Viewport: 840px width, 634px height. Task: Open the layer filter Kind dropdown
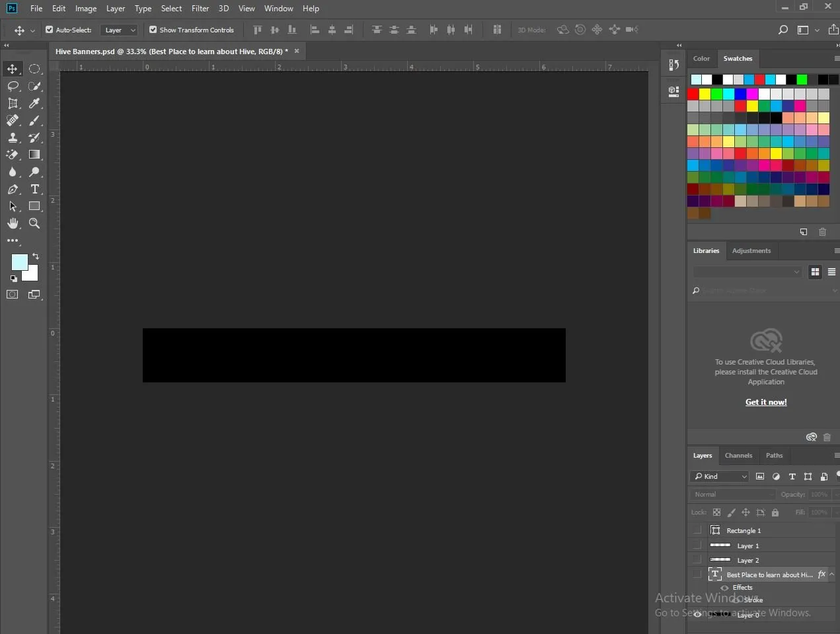[720, 476]
